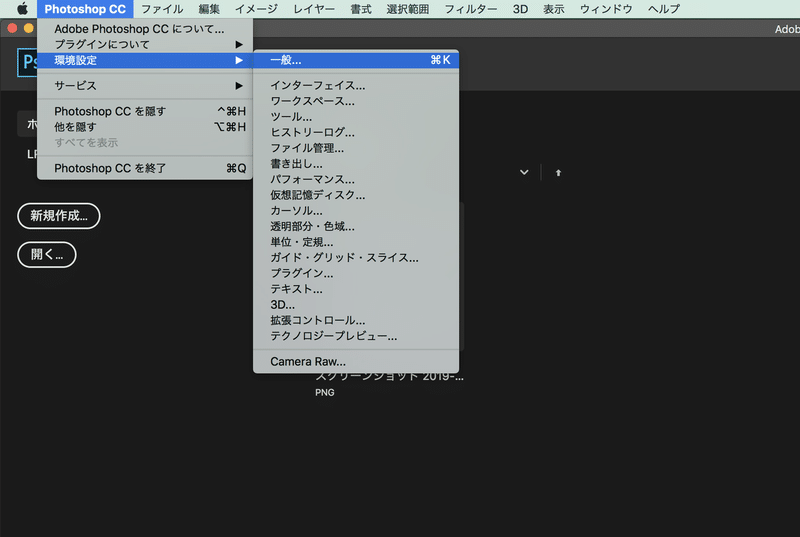Open 書き出し... preferences
This screenshot has width=800, height=537.
pyautogui.click(x=356, y=164)
